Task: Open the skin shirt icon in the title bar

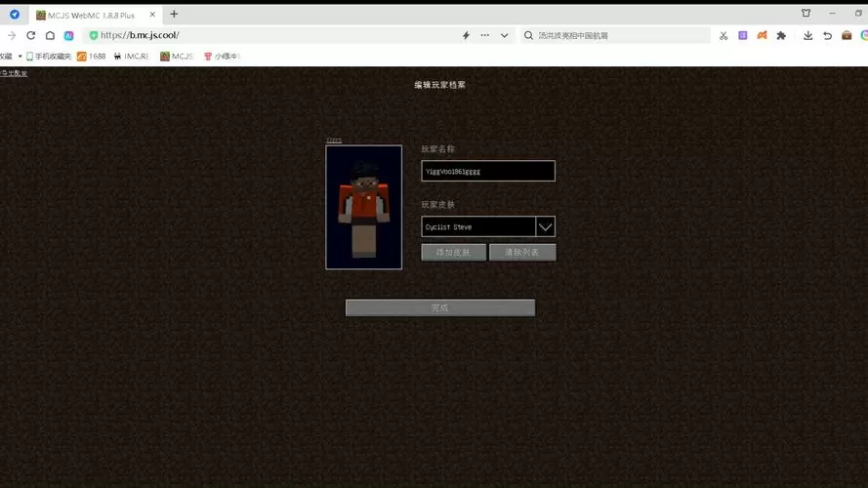Action: tap(806, 13)
